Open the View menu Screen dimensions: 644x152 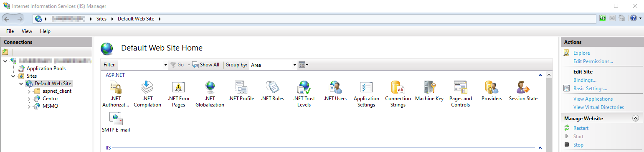tap(27, 31)
